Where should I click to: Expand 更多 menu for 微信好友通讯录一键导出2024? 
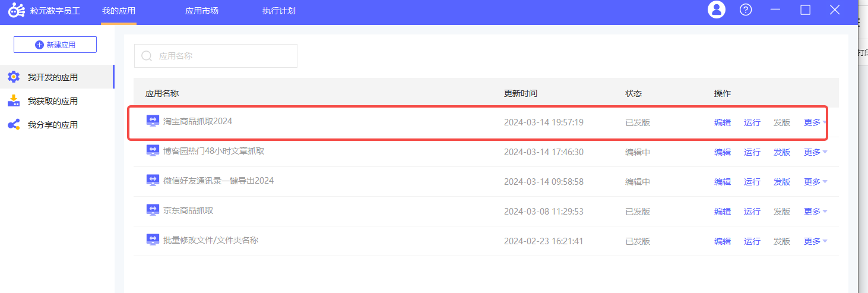coord(815,182)
